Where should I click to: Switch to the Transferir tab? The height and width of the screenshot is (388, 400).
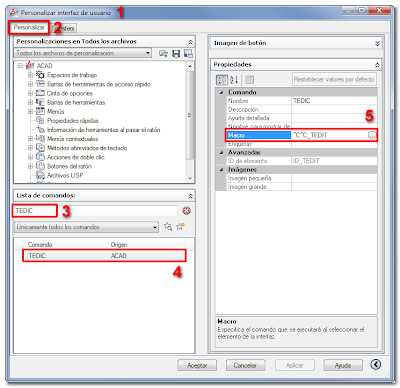tap(65, 29)
